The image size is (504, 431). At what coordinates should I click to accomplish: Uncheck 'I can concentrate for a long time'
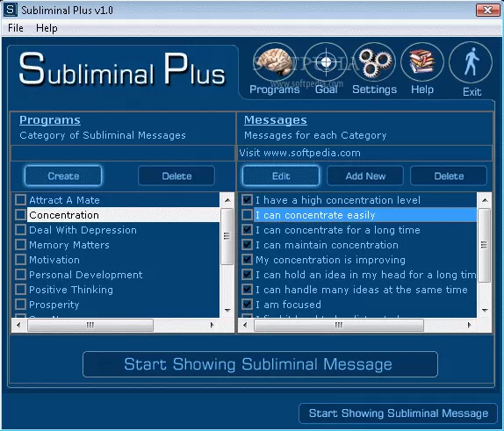click(x=247, y=229)
